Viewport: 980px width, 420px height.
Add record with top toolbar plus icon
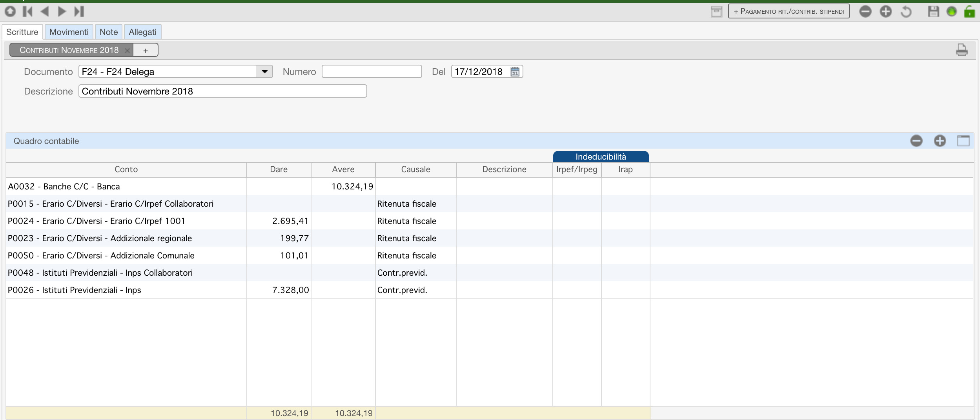tap(886, 11)
